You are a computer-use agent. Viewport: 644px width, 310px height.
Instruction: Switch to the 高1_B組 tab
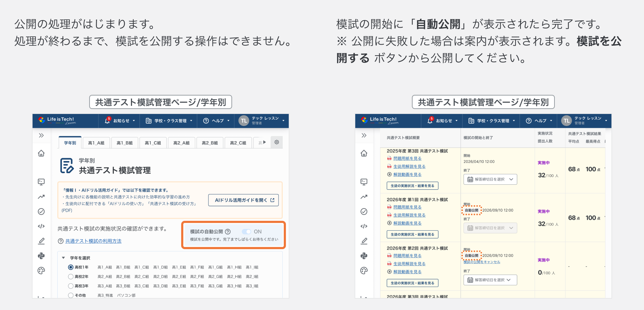coord(125,143)
